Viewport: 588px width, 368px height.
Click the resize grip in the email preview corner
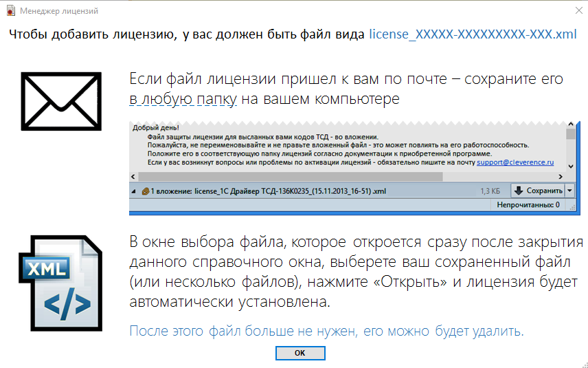[572, 207]
